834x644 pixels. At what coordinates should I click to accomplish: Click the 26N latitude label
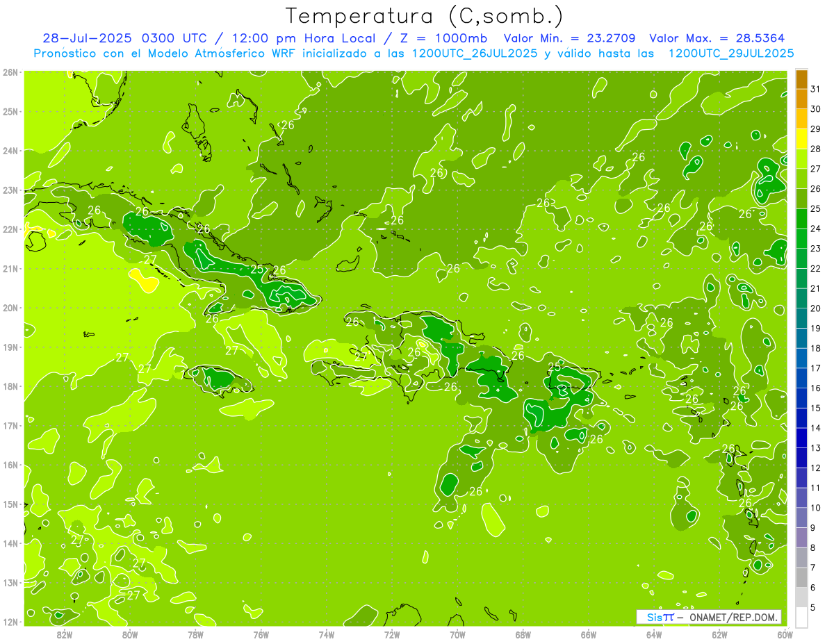(x=10, y=72)
